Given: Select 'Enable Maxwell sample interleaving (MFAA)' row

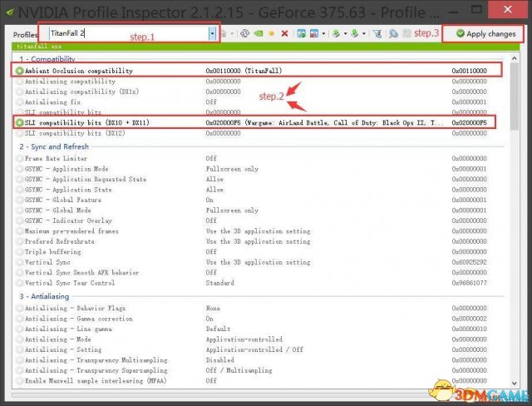Looking at the screenshot, I should coord(260,380).
